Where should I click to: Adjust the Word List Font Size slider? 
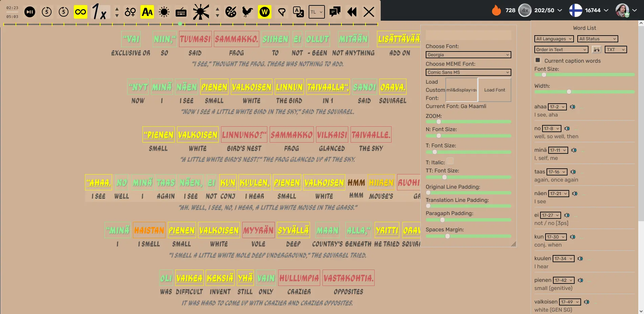pos(584,75)
